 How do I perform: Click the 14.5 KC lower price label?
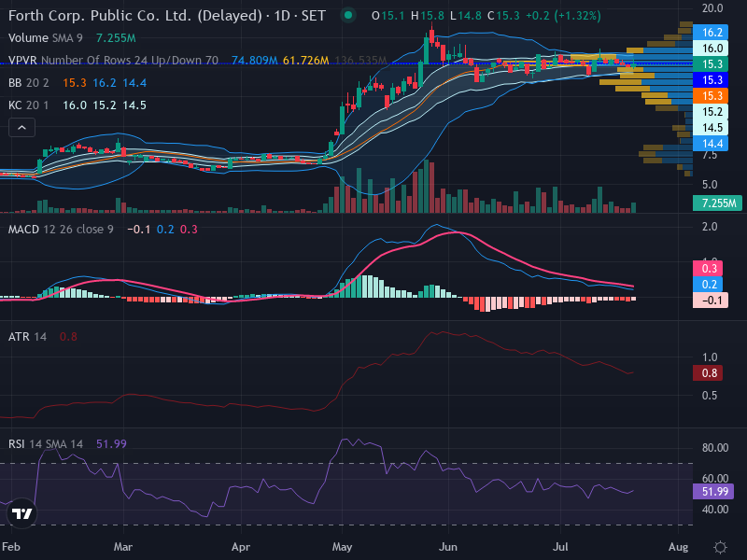(x=711, y=128)
